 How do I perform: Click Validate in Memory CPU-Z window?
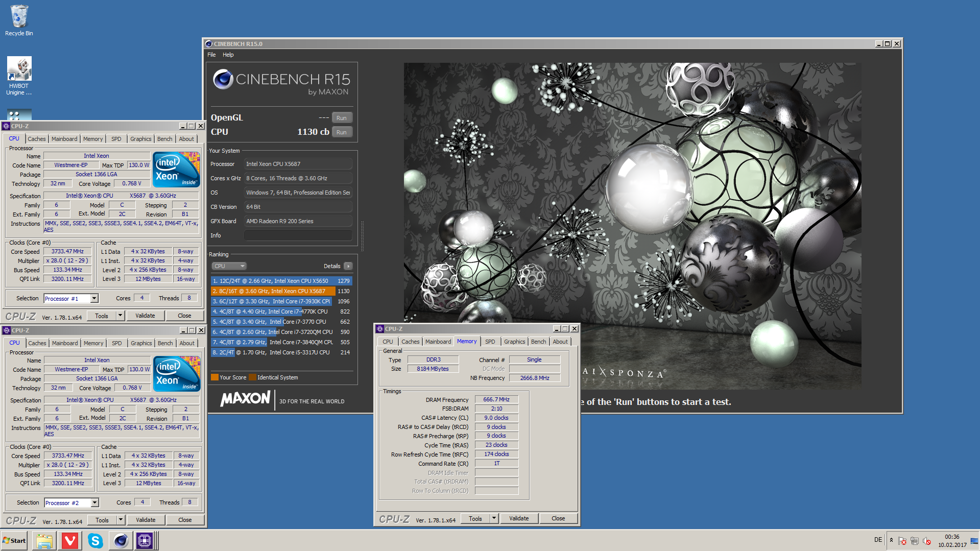point(519,518)
